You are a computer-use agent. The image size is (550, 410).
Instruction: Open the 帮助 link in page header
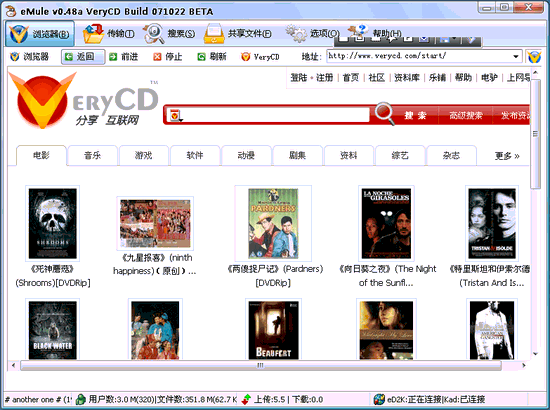tap(463, 78)
